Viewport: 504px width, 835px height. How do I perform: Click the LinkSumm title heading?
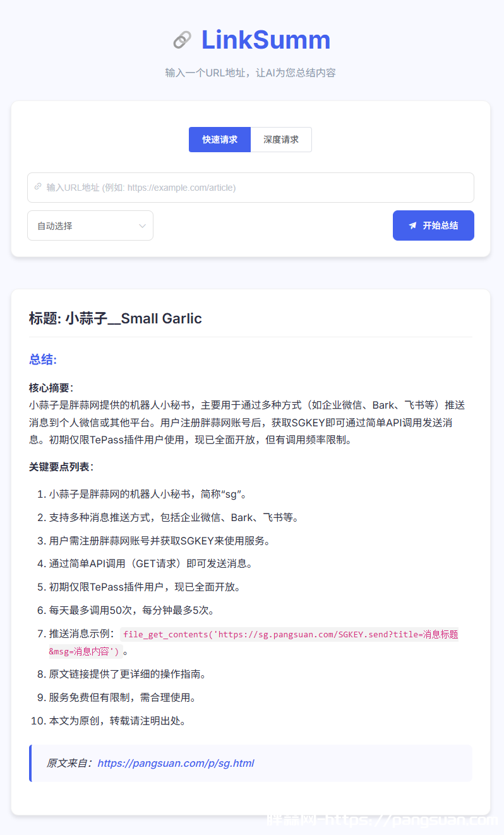click(265, 40)
